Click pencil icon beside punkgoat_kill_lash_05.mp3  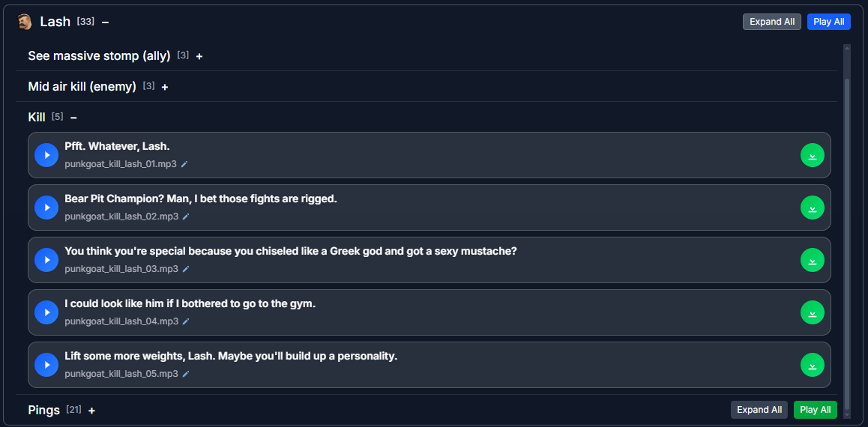tap(185, 374)
